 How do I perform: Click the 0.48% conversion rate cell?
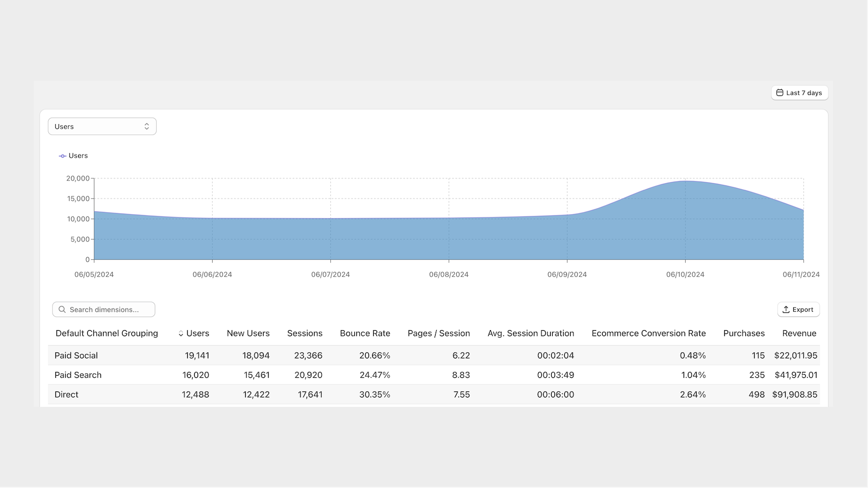(x=693, y=356)
